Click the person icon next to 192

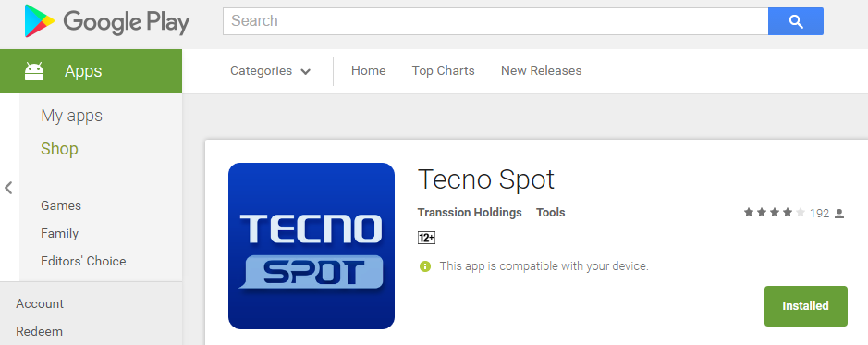(839, 214)
